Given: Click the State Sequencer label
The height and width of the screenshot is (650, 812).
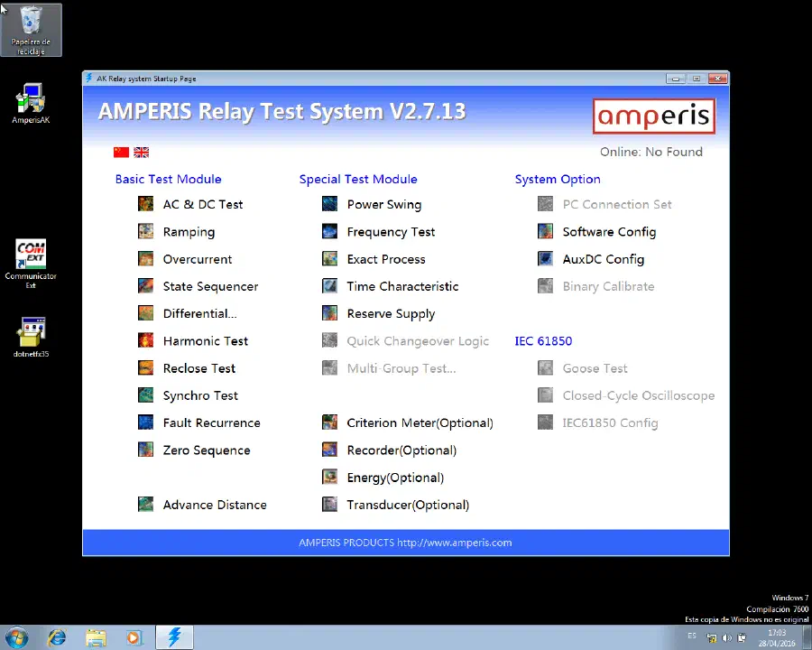Looking at the screenshot, I should [210, 287].
